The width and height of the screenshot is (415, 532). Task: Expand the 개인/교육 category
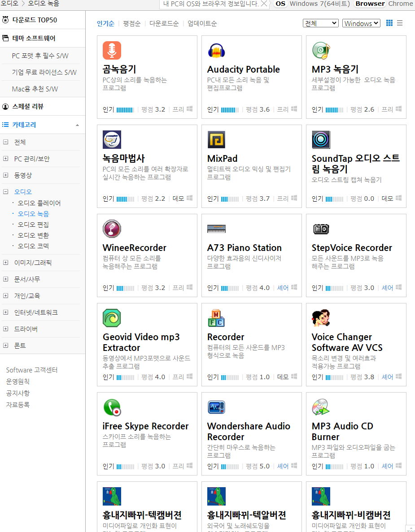[x=5, y=295]
